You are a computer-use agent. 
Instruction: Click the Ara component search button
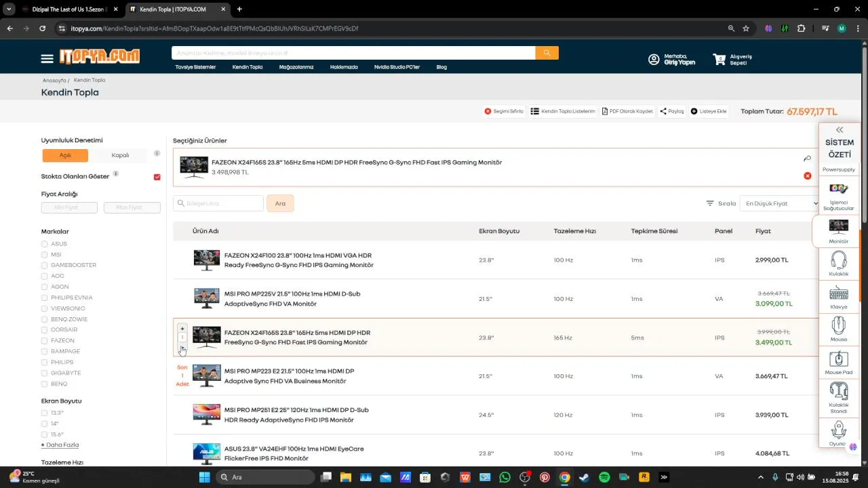point(280,203)
